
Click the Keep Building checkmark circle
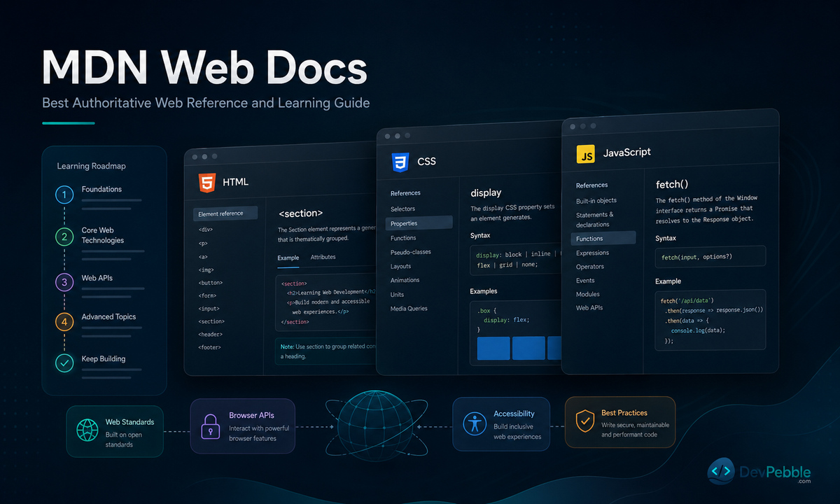click(64, 363)
